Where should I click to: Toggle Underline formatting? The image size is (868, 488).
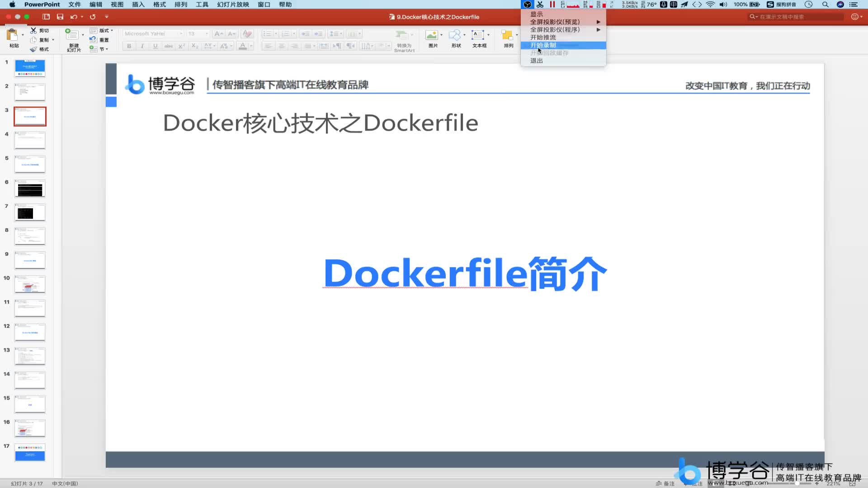click(156, 46)
